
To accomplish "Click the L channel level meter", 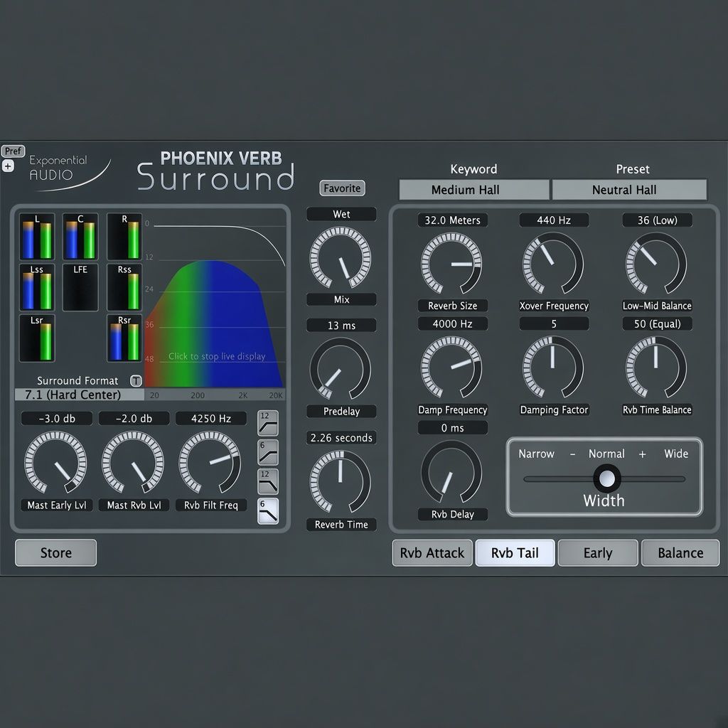I will click(x=37, y=237).
